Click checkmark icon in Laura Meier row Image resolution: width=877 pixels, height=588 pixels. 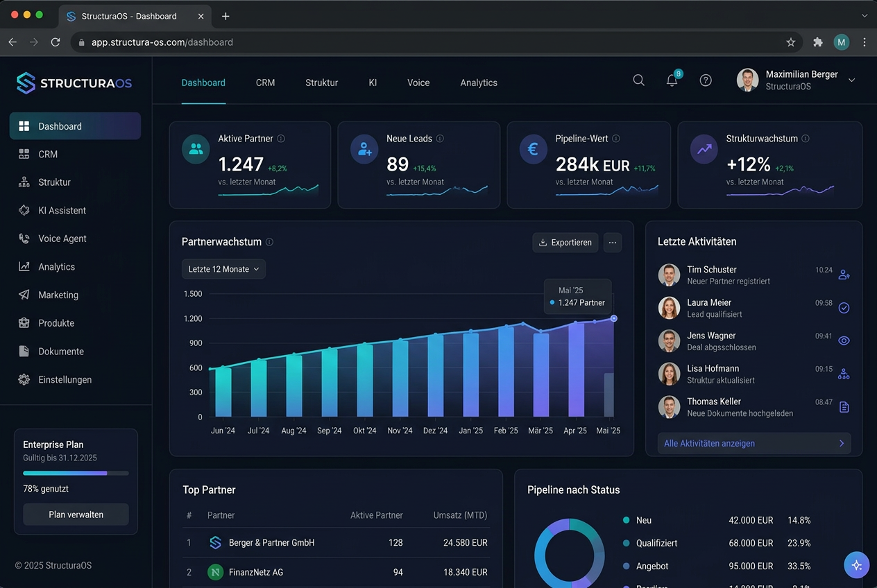[x=844, y=308]
